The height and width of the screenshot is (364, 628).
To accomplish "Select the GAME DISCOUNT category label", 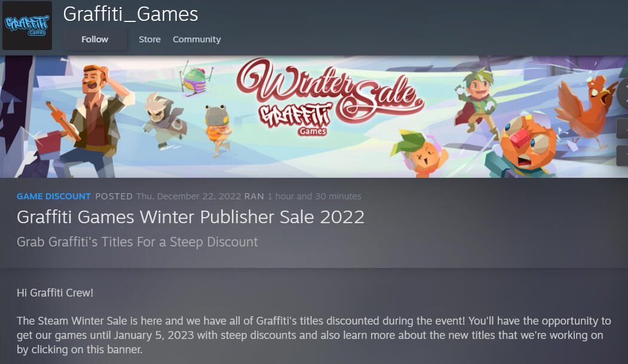I will (54, 196).
